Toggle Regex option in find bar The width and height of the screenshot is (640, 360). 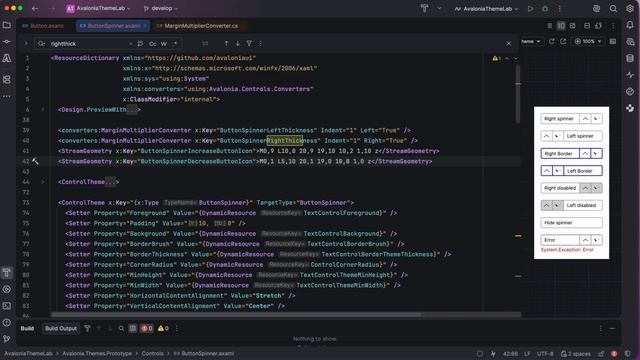pyautogui.click(x=175, y=44)
